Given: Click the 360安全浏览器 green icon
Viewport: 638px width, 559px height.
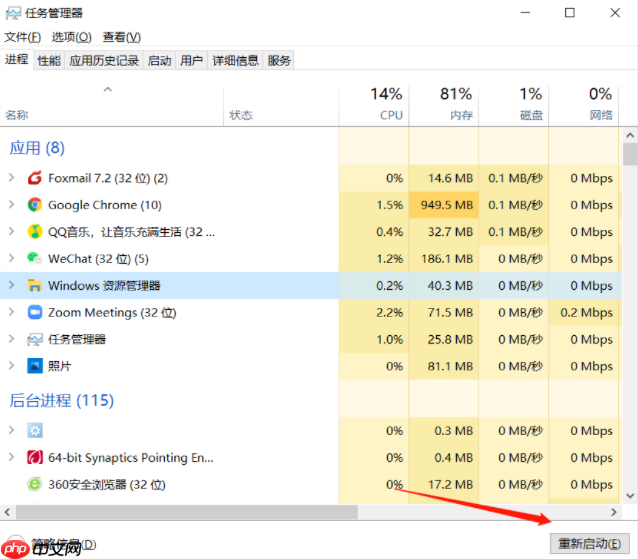Looking at the screenshot, I should (x=35, y=484).
